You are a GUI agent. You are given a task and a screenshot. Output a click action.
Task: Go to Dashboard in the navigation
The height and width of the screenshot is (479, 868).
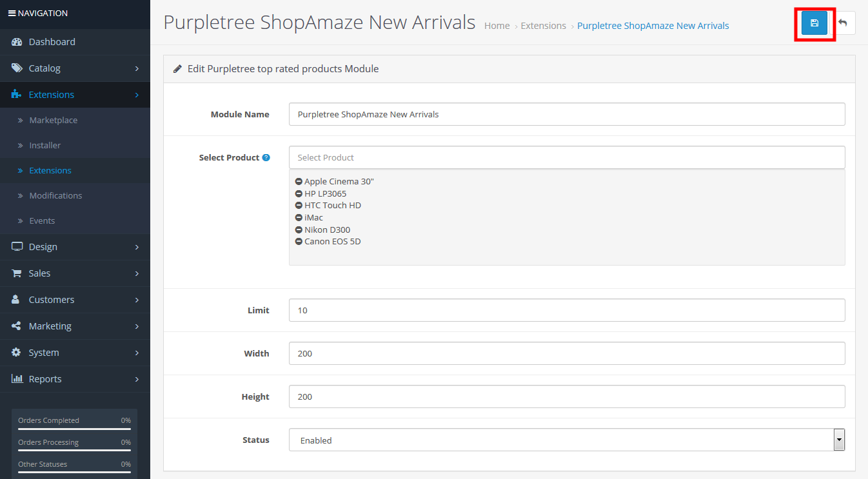[x=52, y=42]
